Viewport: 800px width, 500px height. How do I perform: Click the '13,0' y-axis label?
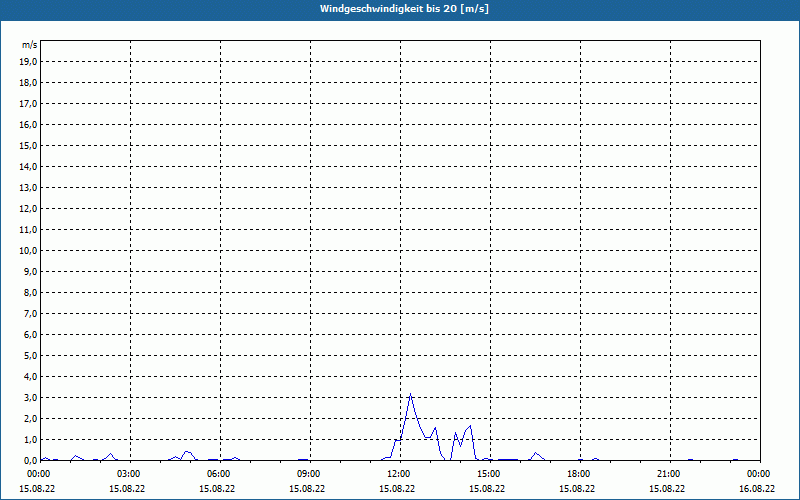click(28, 187)
